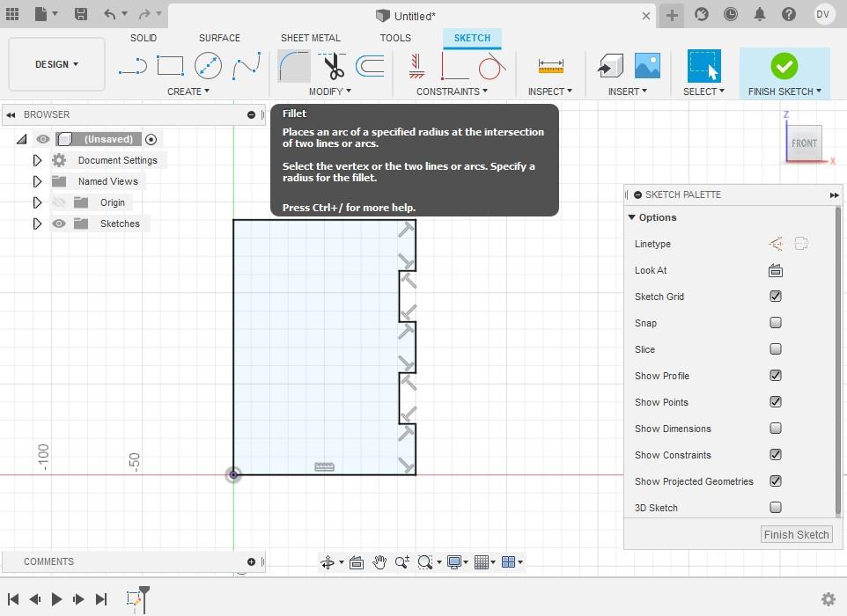Undo the last action

pos(110,14)
